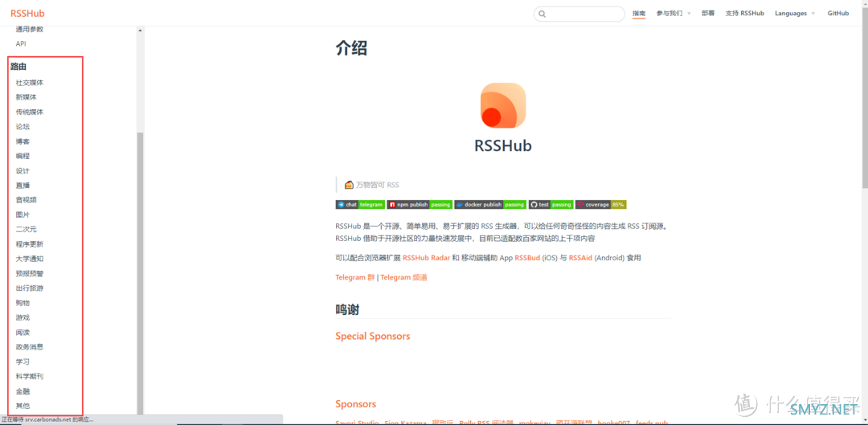Open the Telegram 频道 link
The image size is (868, 425).
403,277
